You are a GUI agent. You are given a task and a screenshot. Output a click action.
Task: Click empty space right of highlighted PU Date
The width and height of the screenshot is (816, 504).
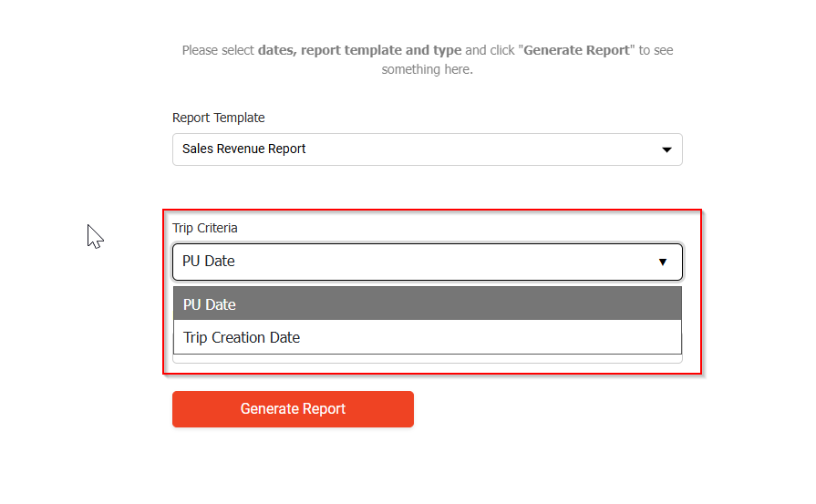tap(456, 304)
